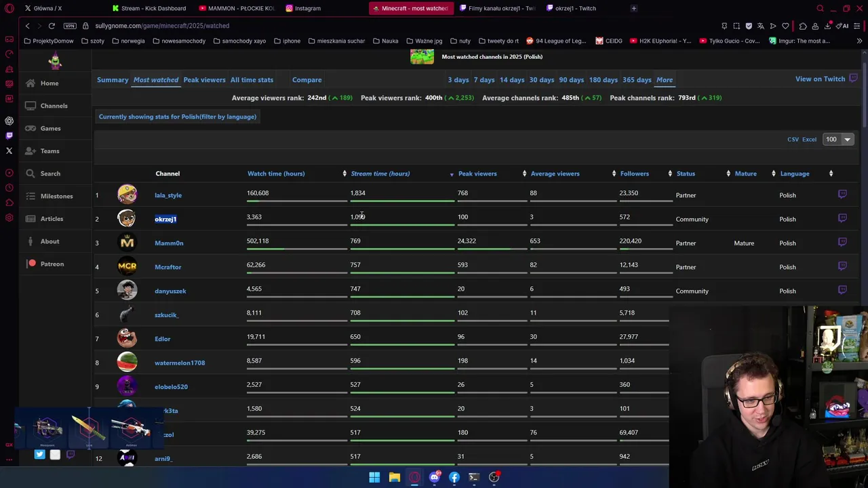868x488 pixels.
Task: Open Discord from the taskbar
Action: [x=434, y=477]
